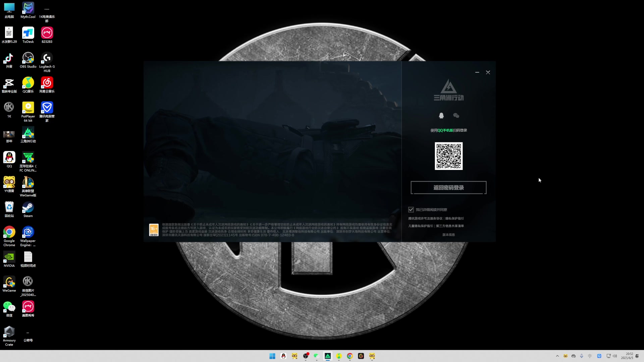Select the QQ login icon
Screen dimensions: 644x362
(441, 116)
